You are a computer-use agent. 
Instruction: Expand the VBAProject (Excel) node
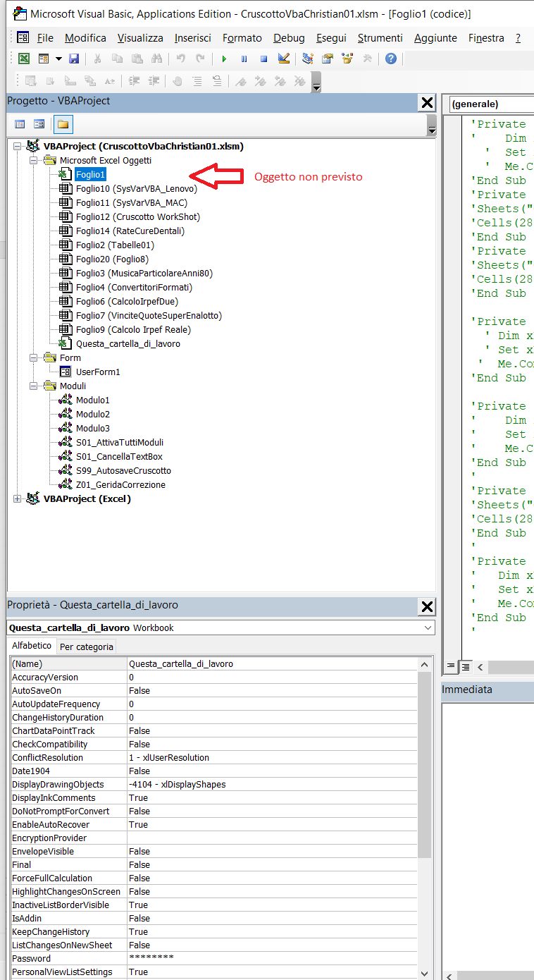(18, 498)
